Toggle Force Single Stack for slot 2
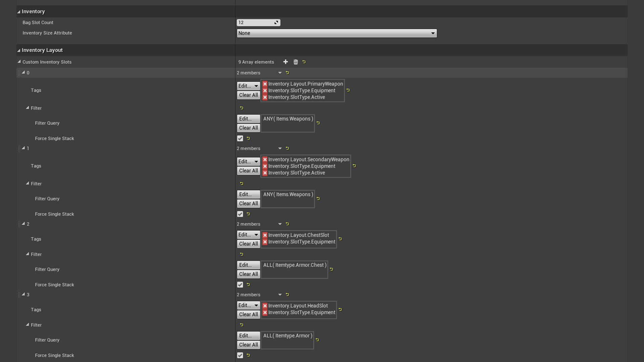 pyautogui.click(x=240, y=285)
